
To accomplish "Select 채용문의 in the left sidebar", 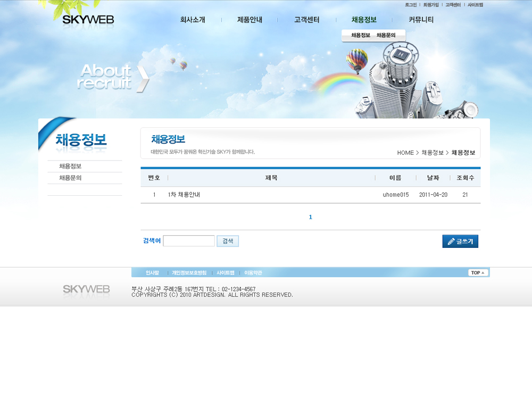I will (70, 178).
